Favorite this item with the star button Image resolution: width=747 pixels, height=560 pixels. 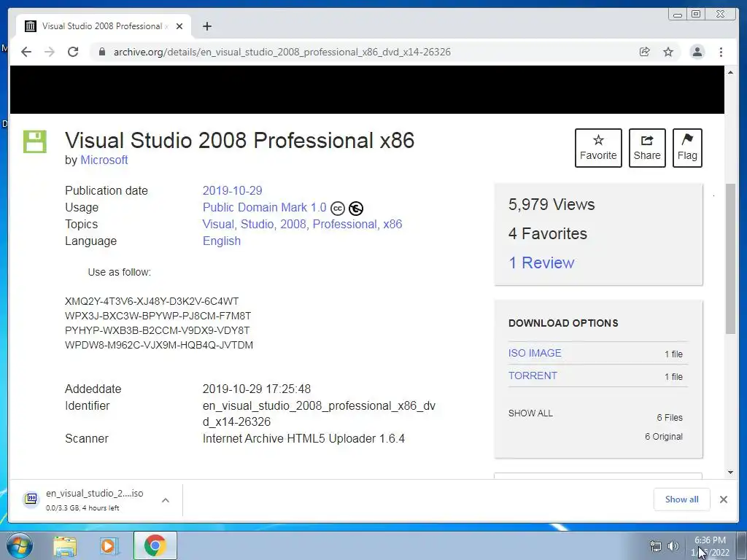[x=598, y=147]
